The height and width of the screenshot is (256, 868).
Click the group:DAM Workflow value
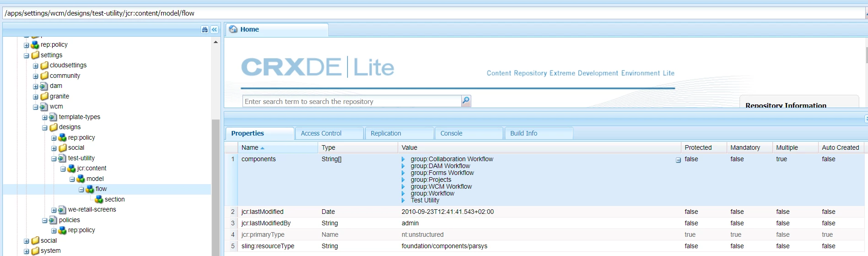point(440,166)
